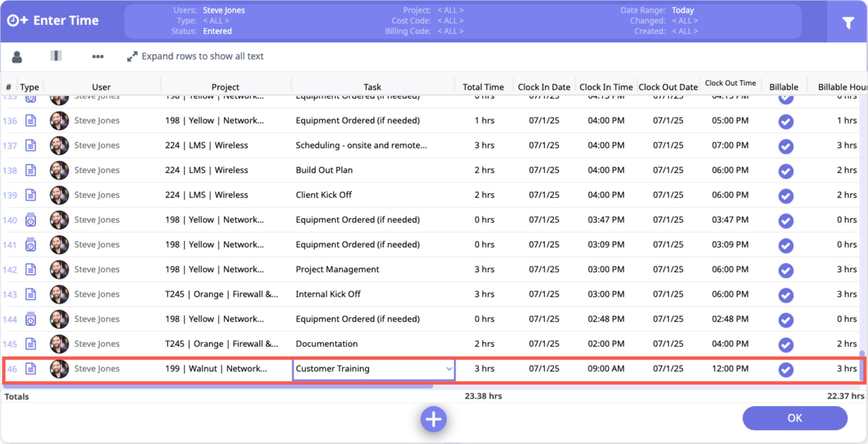The width and height of the screenshot is (868, 444).
Task: Sort by the Total Time column header
Action: tap(483, 87)
